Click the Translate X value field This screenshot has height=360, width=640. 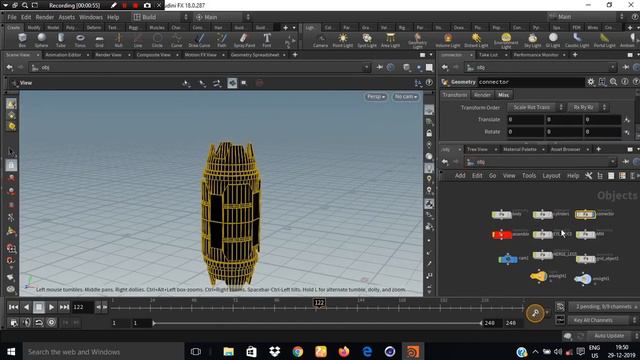[525, 120]
